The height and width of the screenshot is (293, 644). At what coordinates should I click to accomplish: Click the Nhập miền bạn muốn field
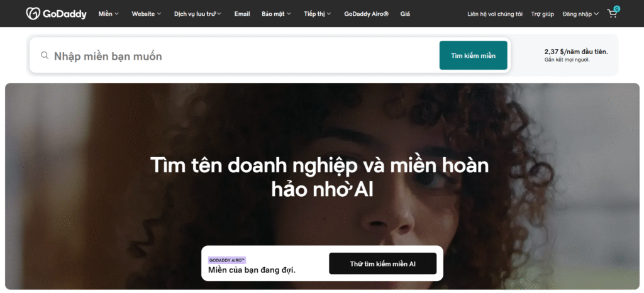pos(239,56)
